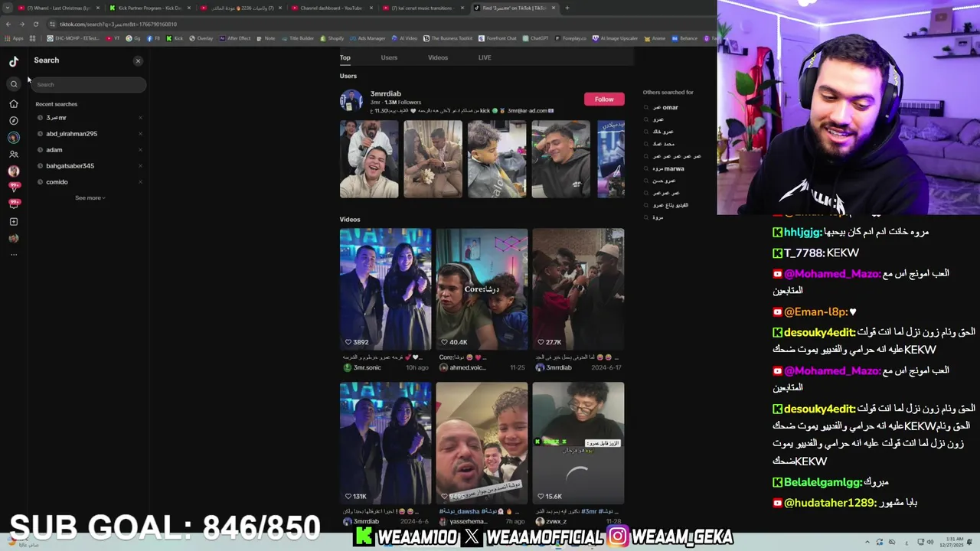Switch to the Kick Partner Program tab
The height and width of the screenshot is (551, 980).
point(149,8)
